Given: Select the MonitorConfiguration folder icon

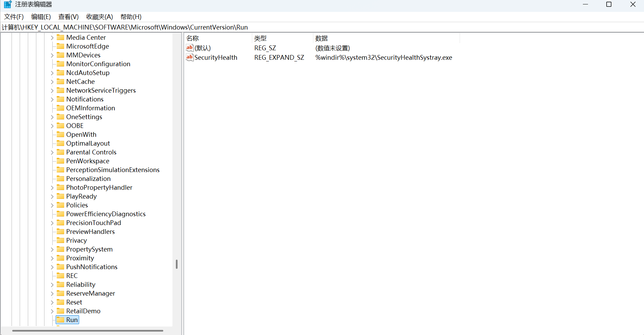Looking at the screenshot, I should [60, 64].
